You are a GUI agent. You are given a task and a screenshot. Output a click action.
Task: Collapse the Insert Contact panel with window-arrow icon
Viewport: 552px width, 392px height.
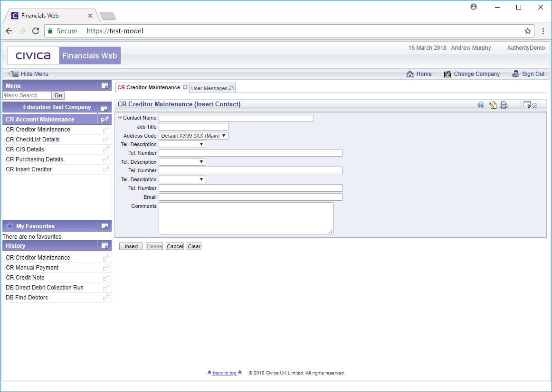[527, 105]
